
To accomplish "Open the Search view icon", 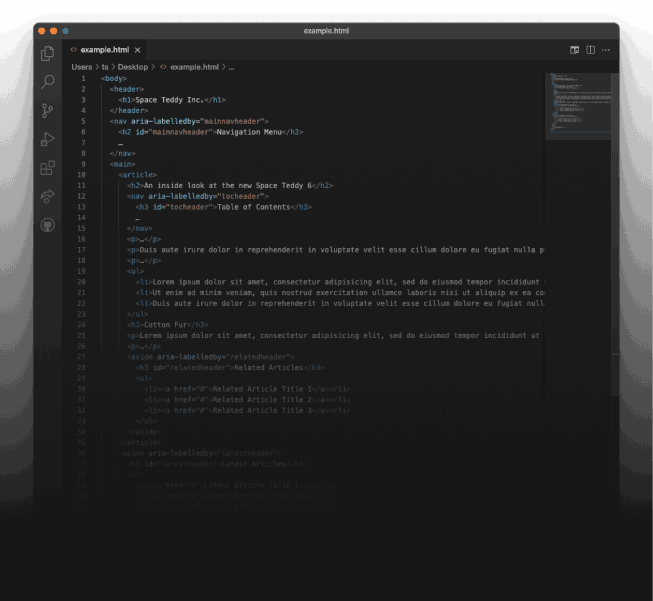I will [x=47, y=82].
